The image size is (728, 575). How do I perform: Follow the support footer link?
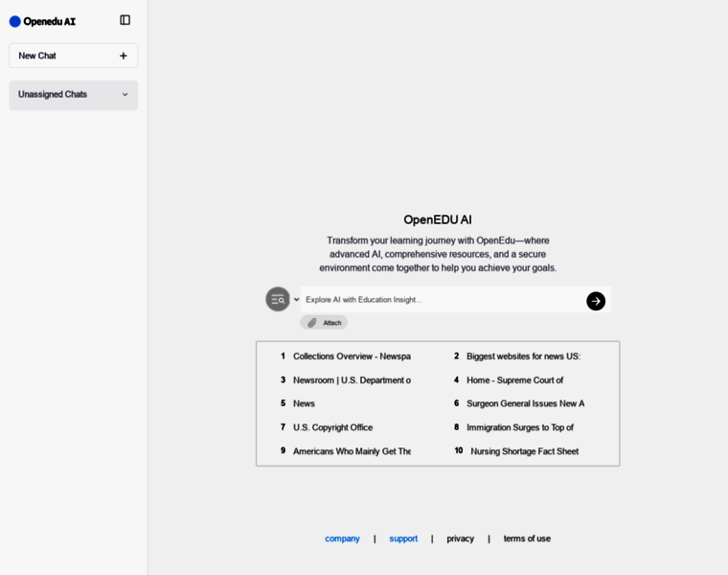(403, 539)
